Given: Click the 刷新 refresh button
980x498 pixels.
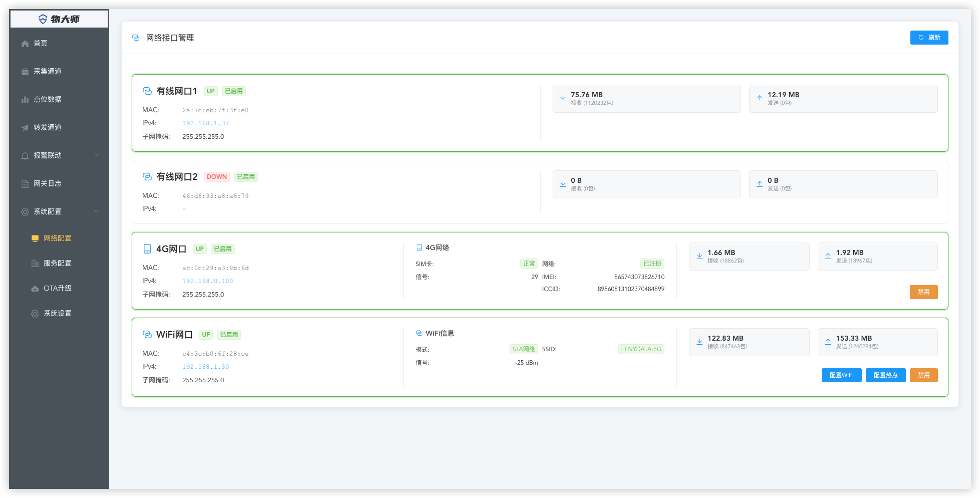Looking at the screenshot, I should (x=929, y=38).
